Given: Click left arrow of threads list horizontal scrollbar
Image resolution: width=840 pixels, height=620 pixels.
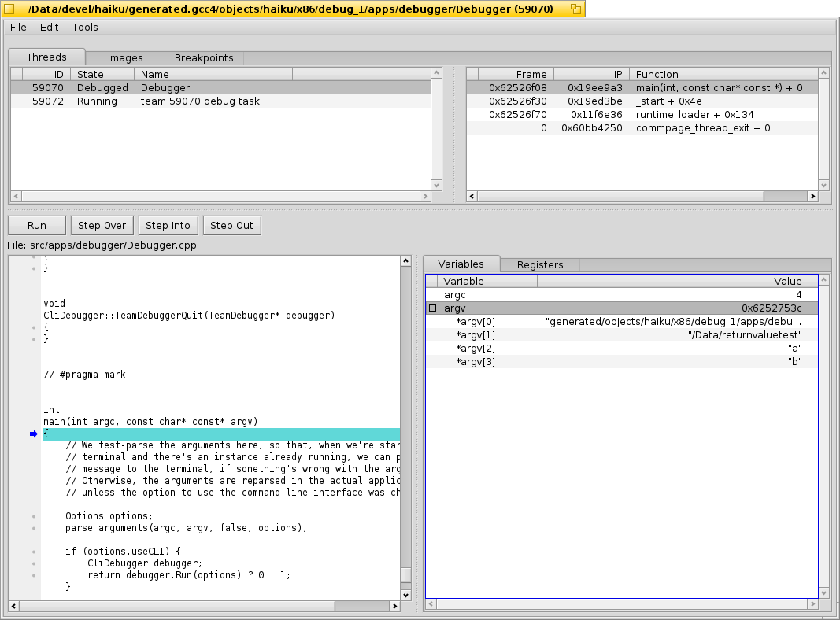Looking at the screenshot, I should [16, 197].
